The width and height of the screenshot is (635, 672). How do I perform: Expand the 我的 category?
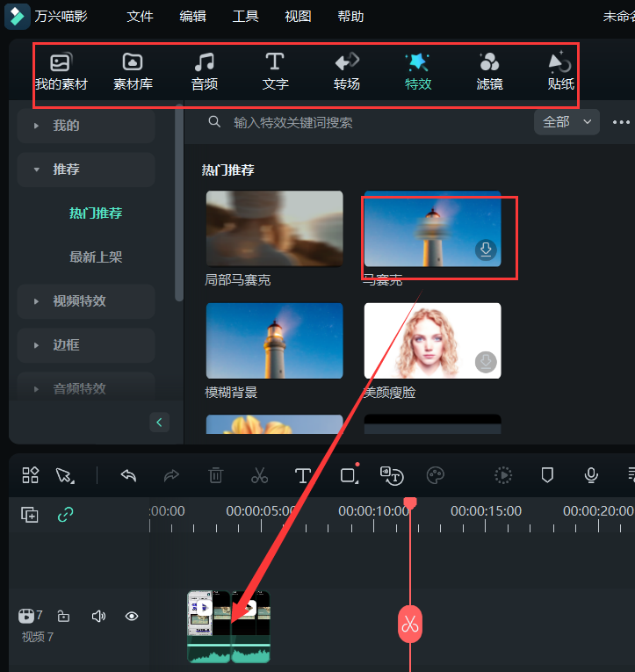point(86,126)
